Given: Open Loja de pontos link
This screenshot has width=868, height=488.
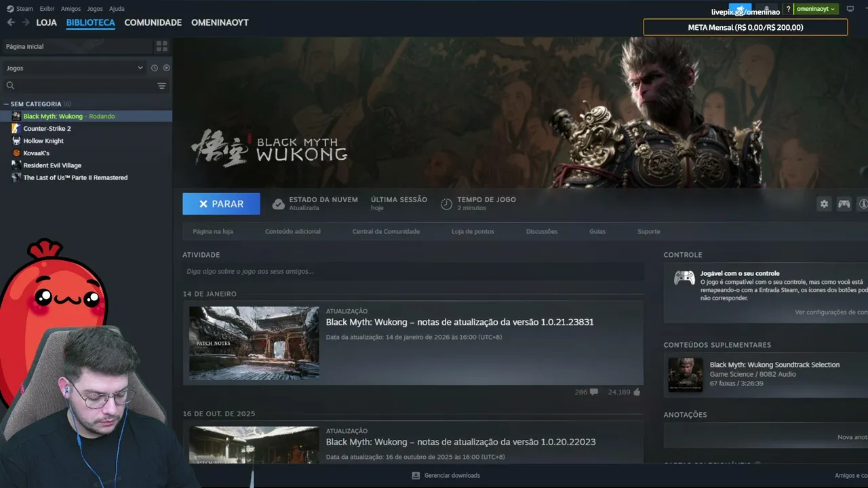Looking at the screenshot, I should [473, 231].
